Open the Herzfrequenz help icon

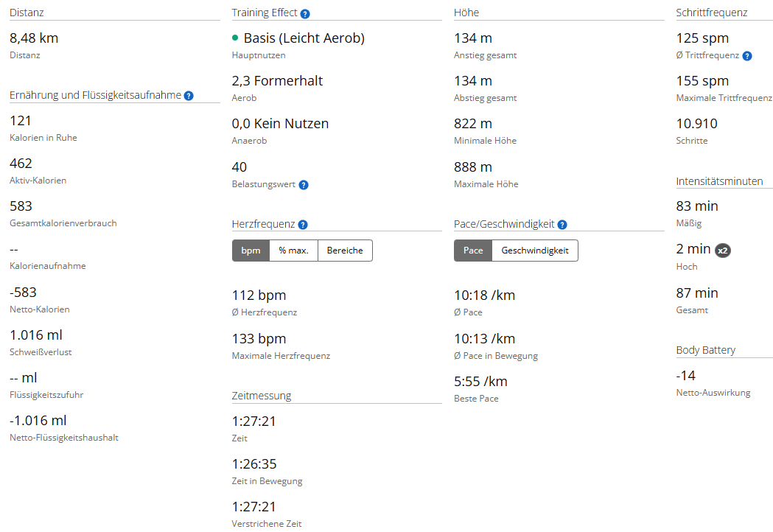point(303,225)
